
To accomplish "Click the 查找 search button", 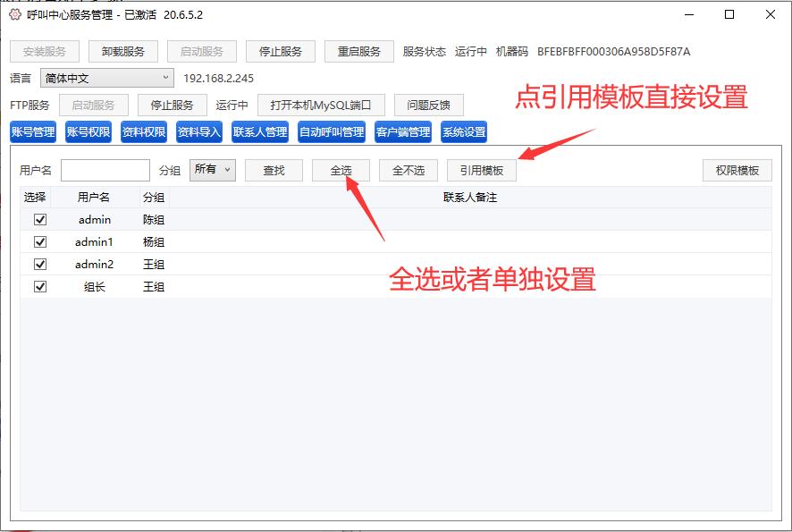I will [x=274, y=170].
